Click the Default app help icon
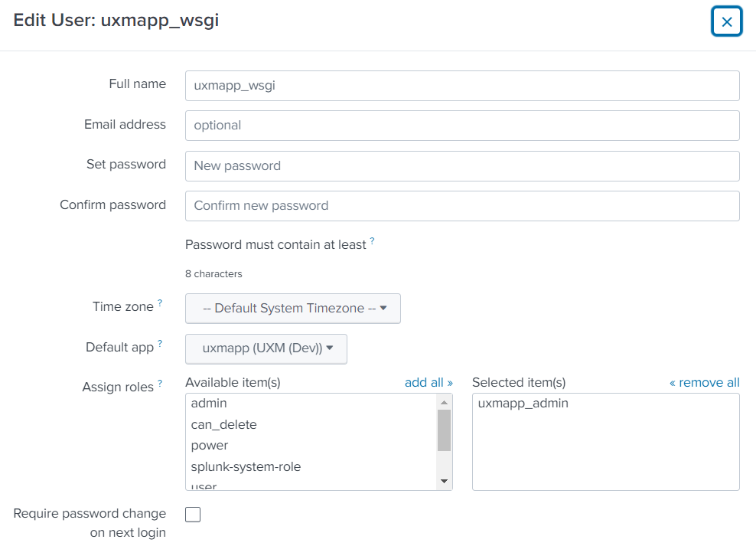 coord(160,344)
